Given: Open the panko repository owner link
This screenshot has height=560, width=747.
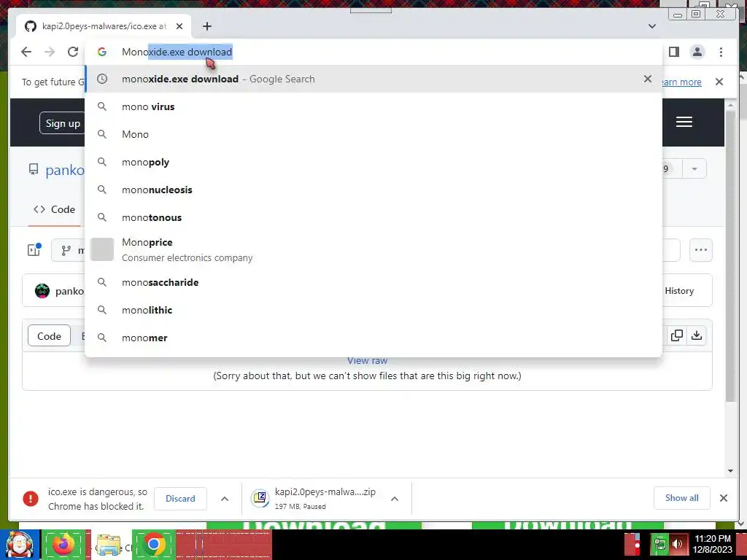Looking at the screenshot, I should pos(65,170).
